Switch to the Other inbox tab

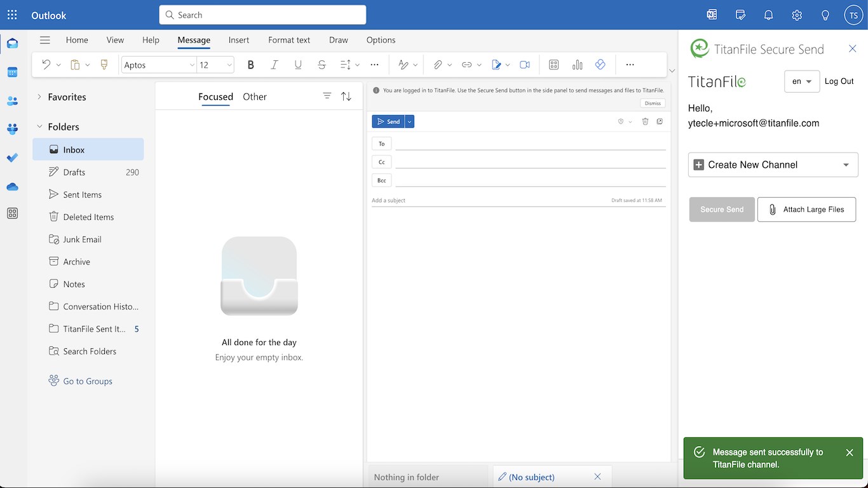pyautogui.click(x=255, y=97)
